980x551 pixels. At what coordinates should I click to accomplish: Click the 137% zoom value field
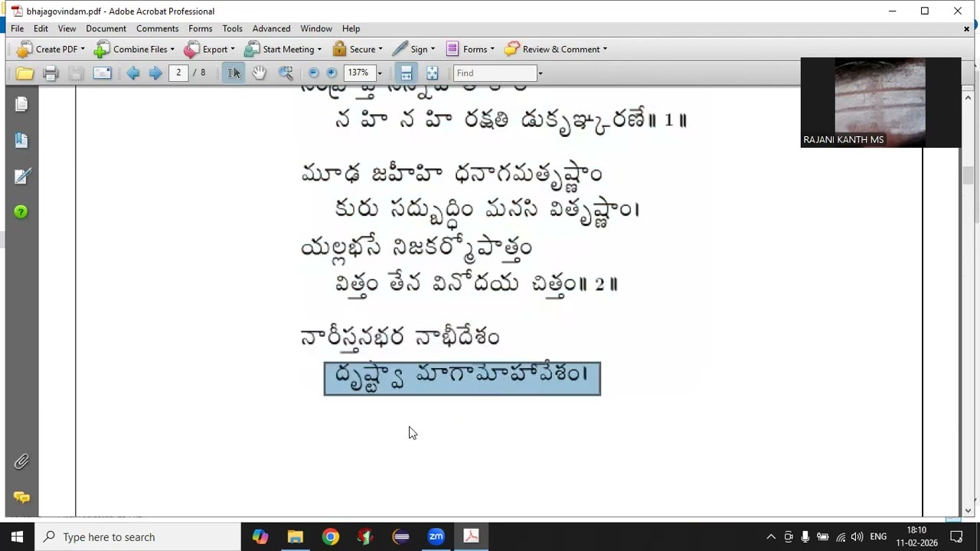pos(359,73)
